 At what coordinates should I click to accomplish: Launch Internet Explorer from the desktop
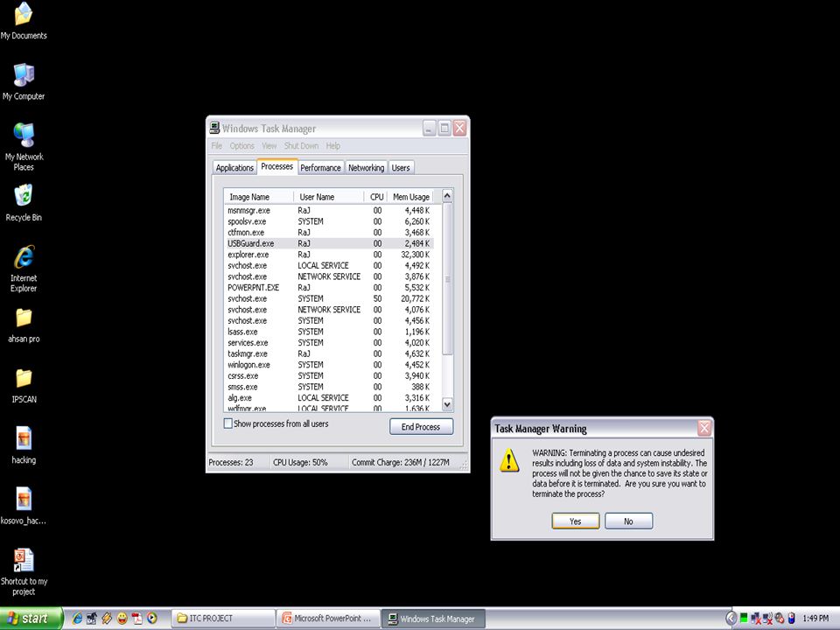click(x=24, y=268)
